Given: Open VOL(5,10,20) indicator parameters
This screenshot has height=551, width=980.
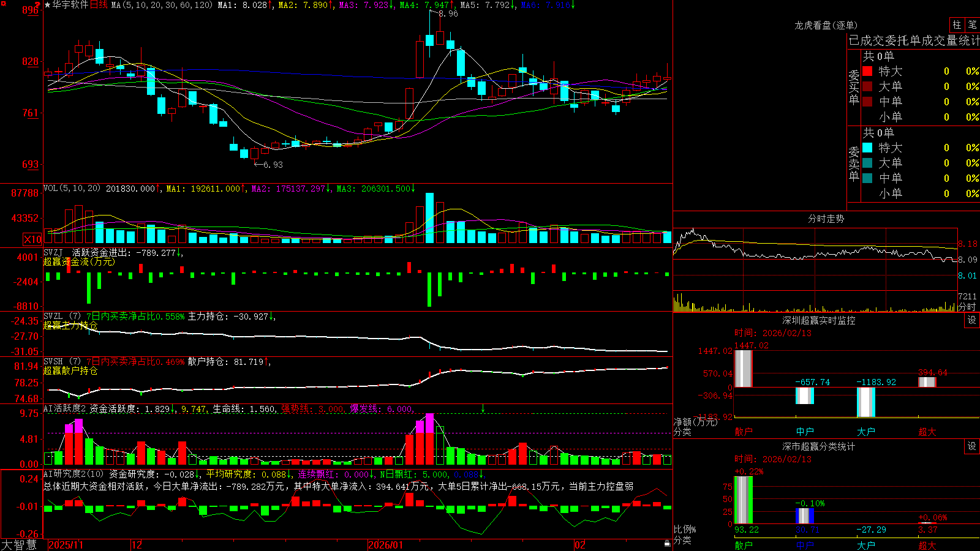Looking at the screenshot, I should pos(72,189).
